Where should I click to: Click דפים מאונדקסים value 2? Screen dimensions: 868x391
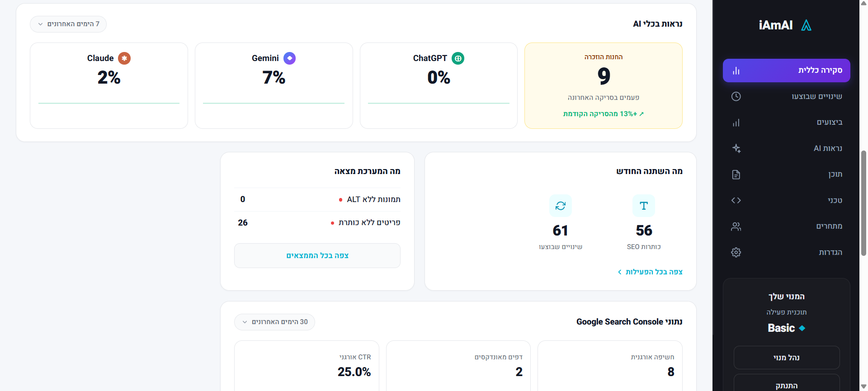[x=519, y=372]
